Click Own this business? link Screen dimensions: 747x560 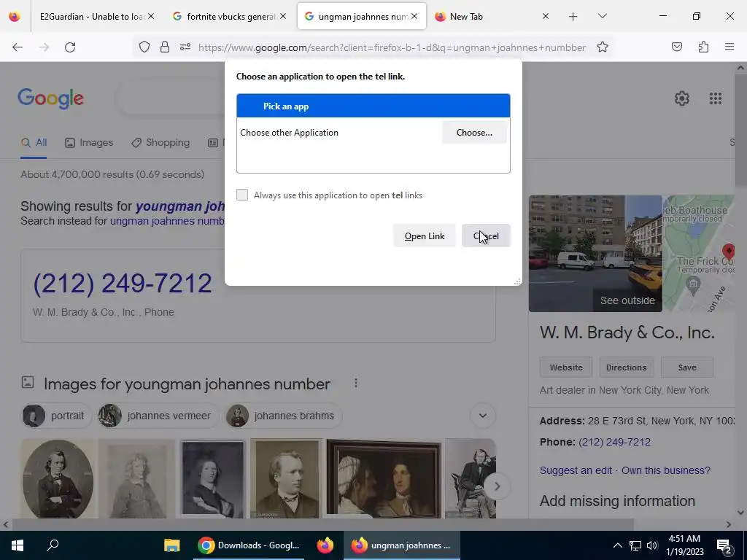pyautogui.click(x=665, y=470)
